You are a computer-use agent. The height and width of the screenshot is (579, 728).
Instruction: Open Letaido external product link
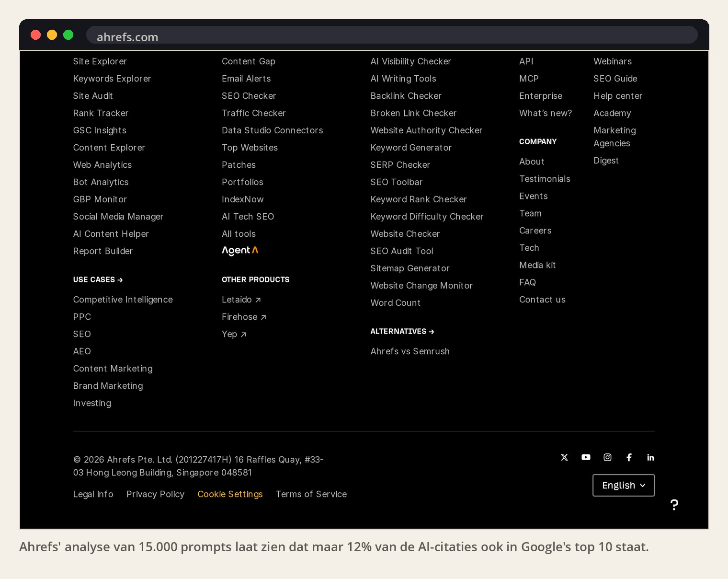point(241,300)
